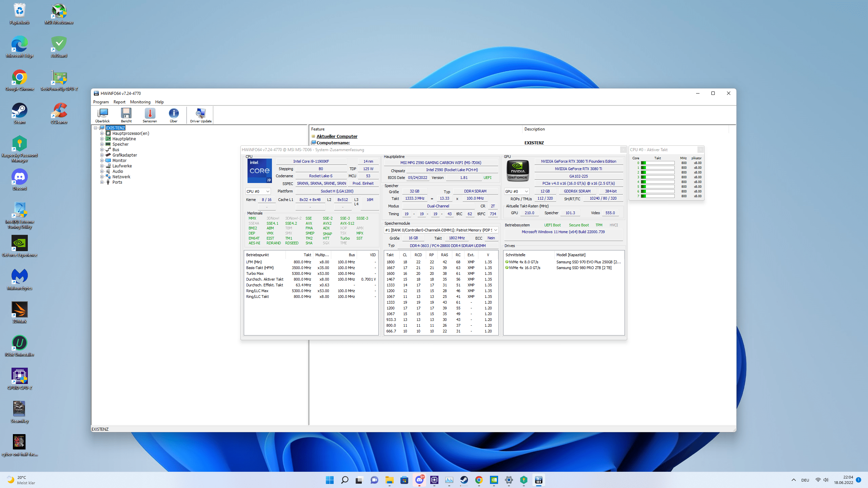The width and height of the screenshot is (868, 488).
Task: Open the Überblick summary toolbar icon
Action: click(x=102, y=115)
